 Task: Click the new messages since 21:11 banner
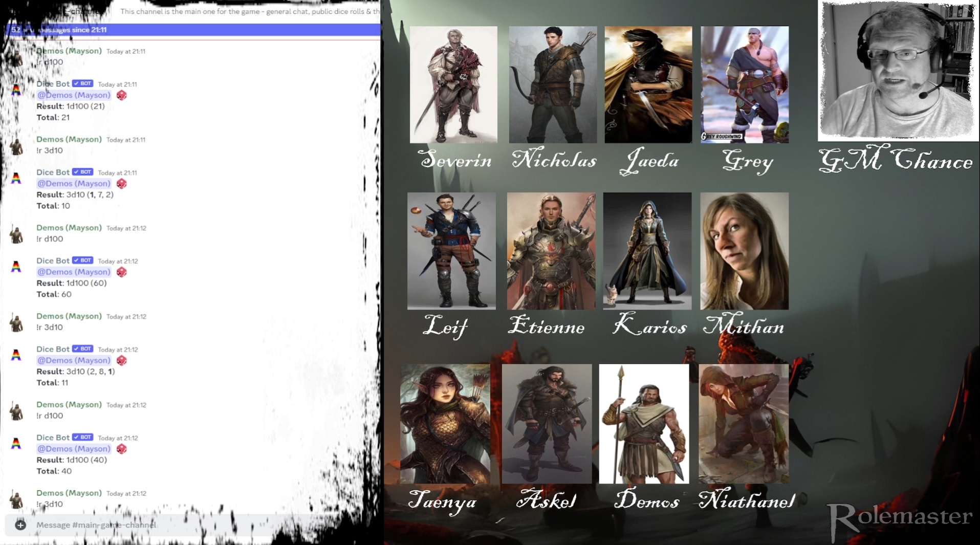[x=193, y=30]
